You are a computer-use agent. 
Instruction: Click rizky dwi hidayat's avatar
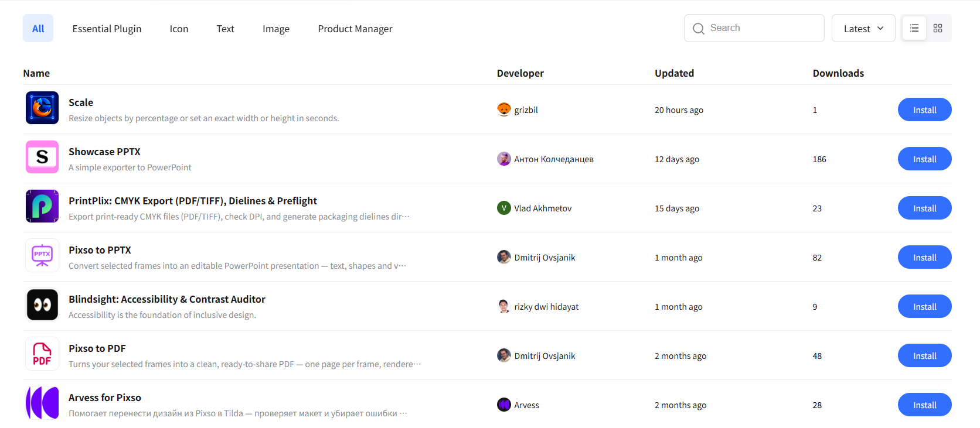tap(504, 306)
